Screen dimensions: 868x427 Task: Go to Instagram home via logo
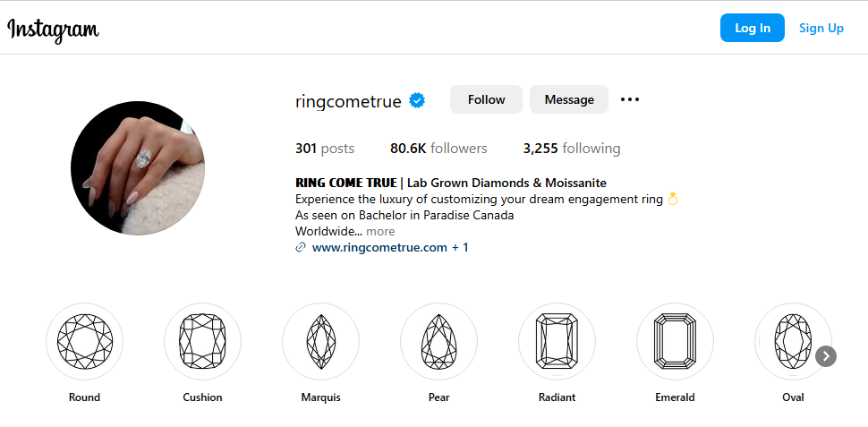click(x=54, y=29)
